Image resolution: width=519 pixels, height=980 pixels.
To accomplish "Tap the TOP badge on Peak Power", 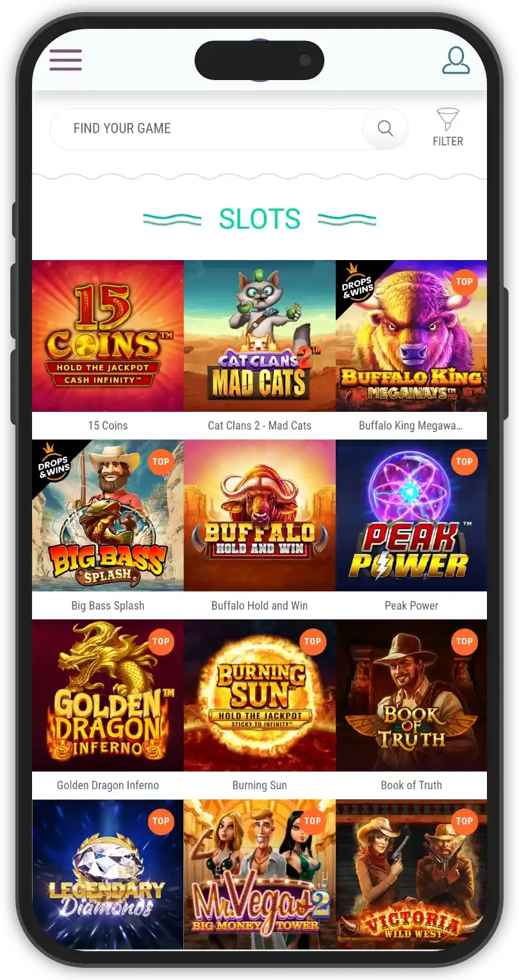I will [x=465, y=462].
